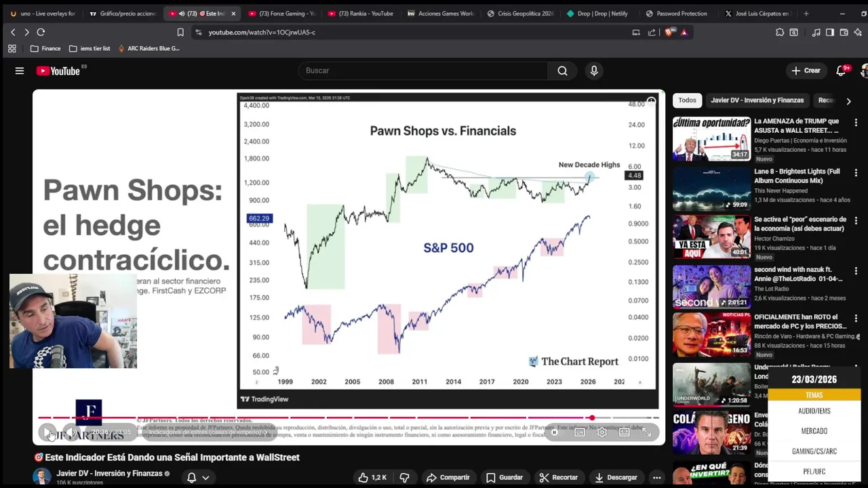Like the video with thumbs up
Viewport: 868px width, 488px height.
pos(372,477)
